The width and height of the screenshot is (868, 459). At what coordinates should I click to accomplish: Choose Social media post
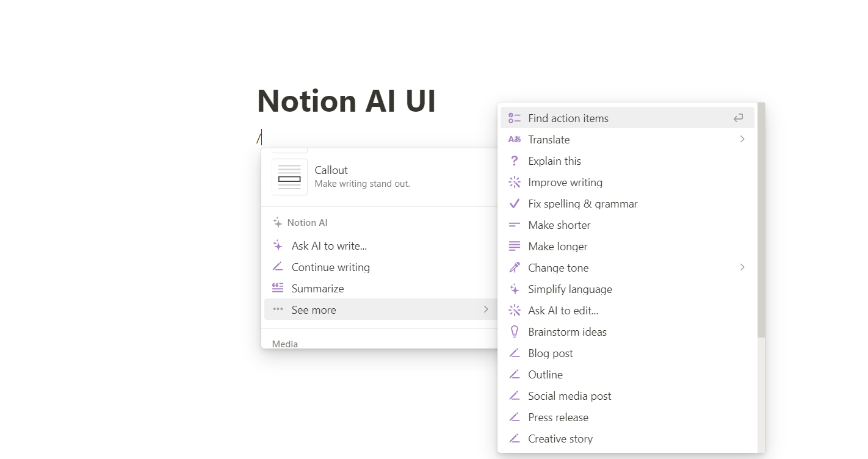point(627,396)
